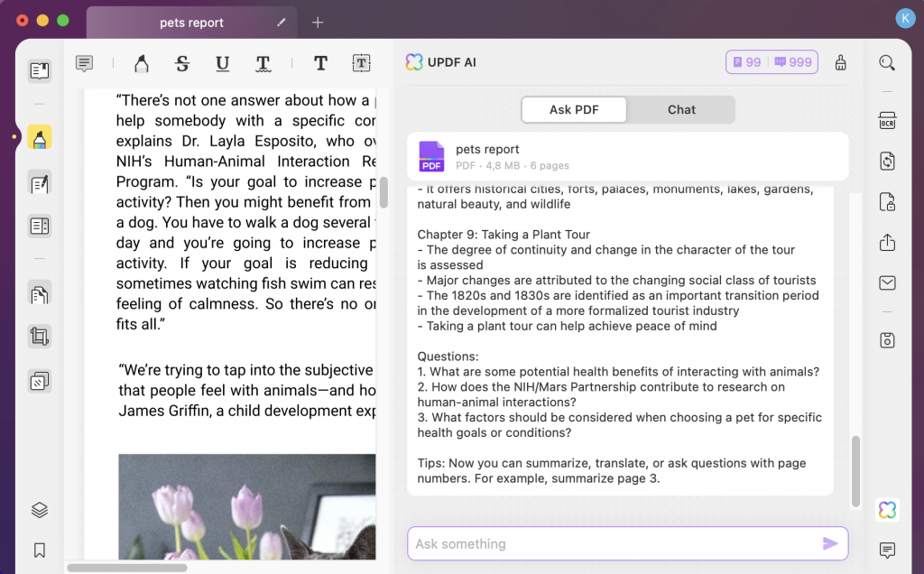Run OCR on the document
This screenshot has height=574, width=924.
coord(887,118)
